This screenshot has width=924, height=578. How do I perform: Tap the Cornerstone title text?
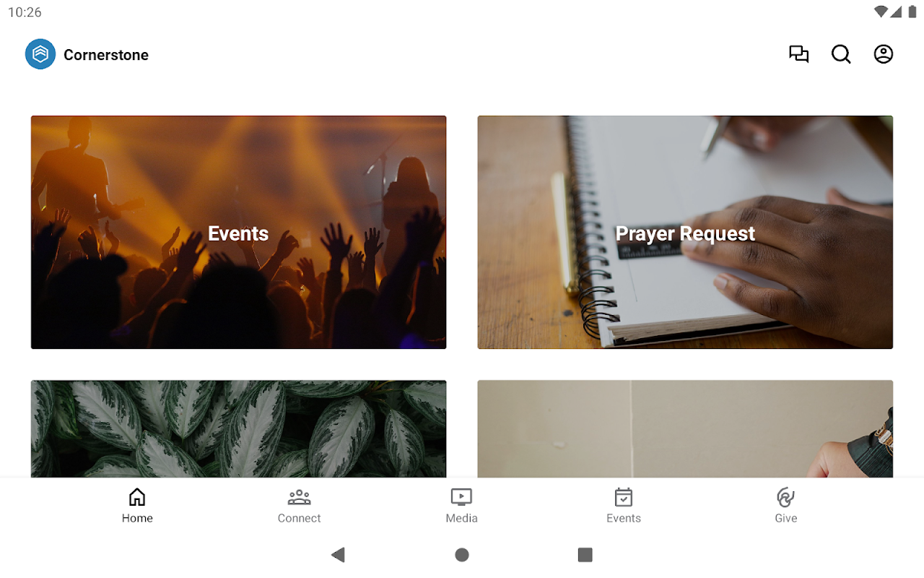pyautogui.click(x=106, y=55)
